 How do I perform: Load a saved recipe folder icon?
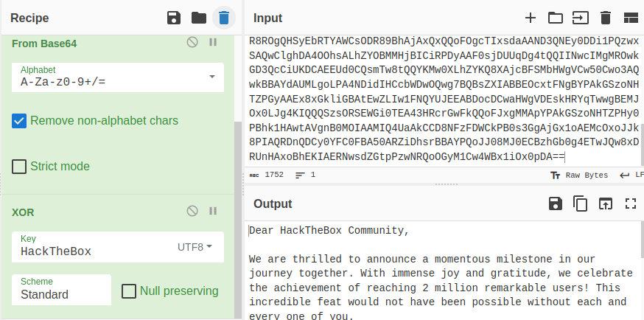(x=198, y=18)
